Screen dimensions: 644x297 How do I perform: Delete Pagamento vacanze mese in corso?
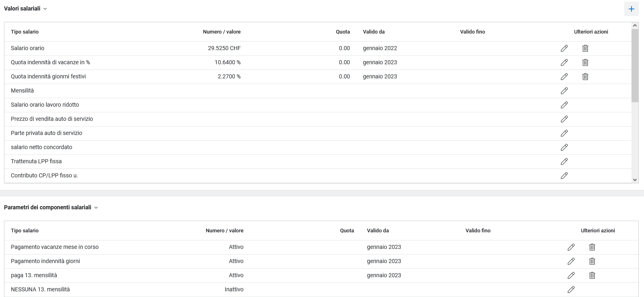(592, 247)
